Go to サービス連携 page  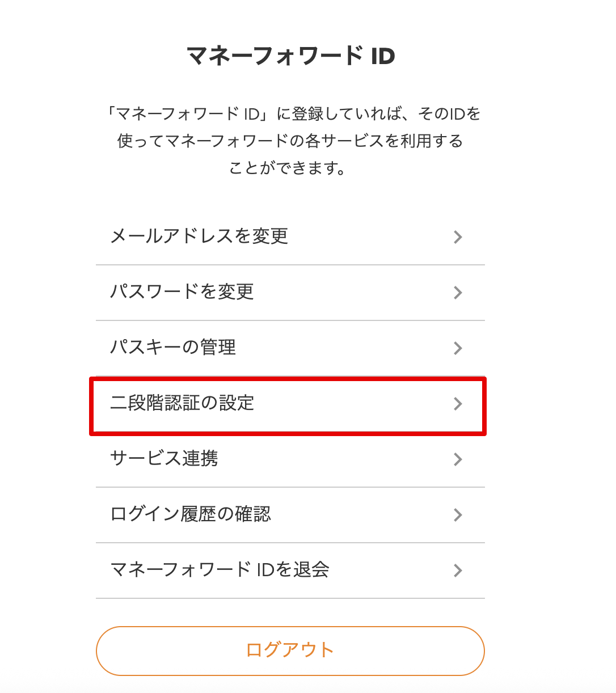pyautogui.click(x=164, y=459)
